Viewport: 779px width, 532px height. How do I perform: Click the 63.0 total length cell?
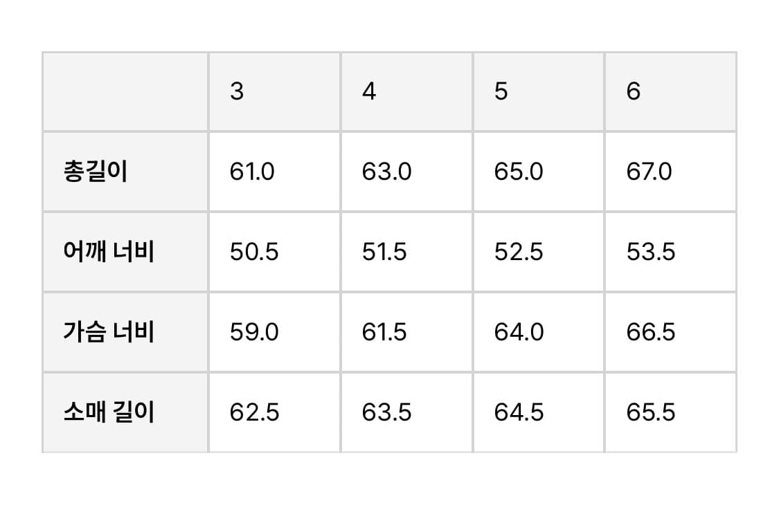(386, 172)
